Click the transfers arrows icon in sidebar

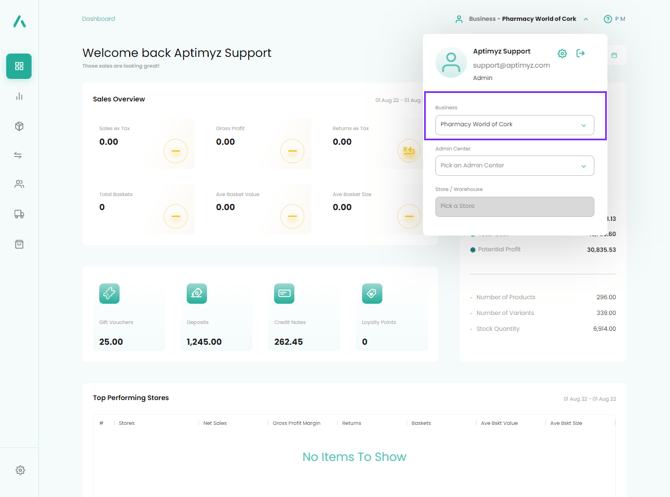pyautogui.click(x=19, y=155)
